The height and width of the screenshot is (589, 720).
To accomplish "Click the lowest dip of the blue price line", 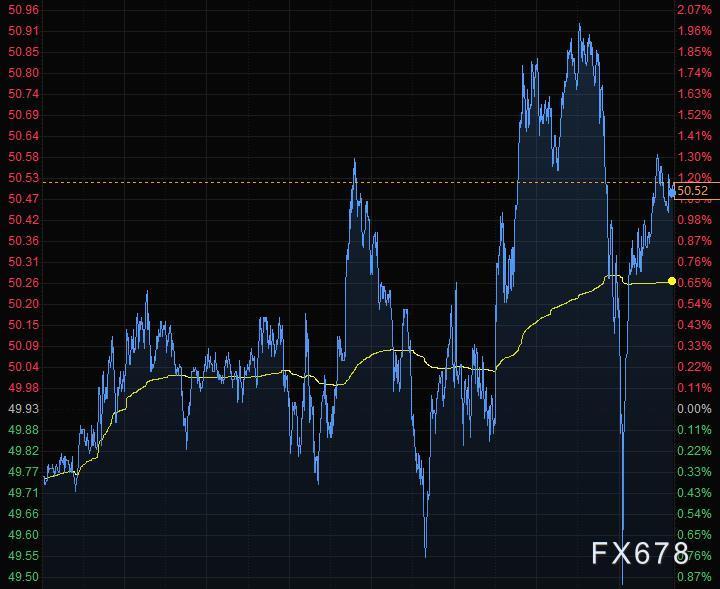I will (x=623, y=583).
